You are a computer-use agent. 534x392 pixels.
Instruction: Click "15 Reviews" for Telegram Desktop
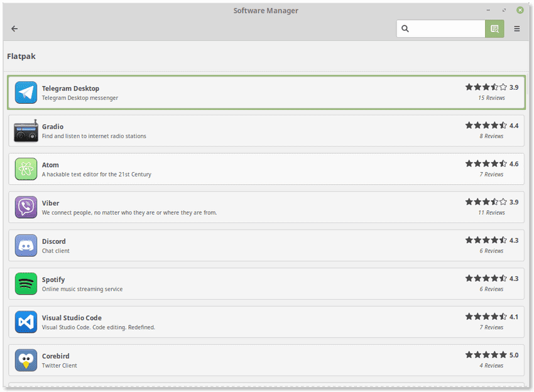(x=491, y=98)
